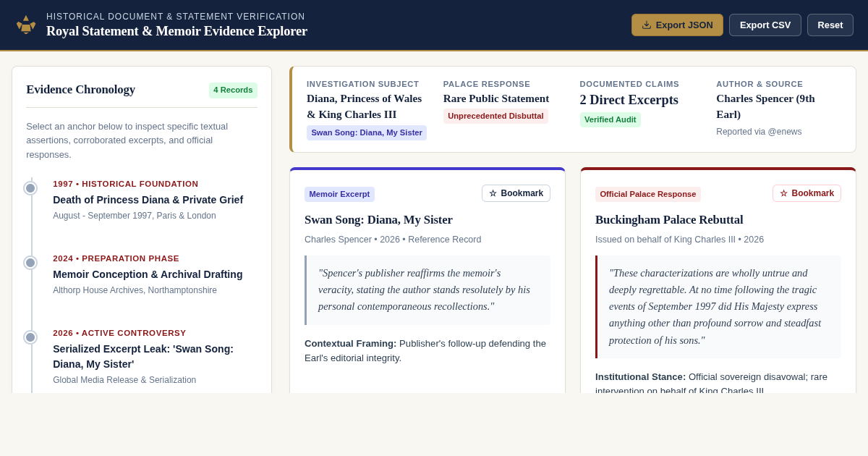Click the 4 Records badge

tap(233, 90)
